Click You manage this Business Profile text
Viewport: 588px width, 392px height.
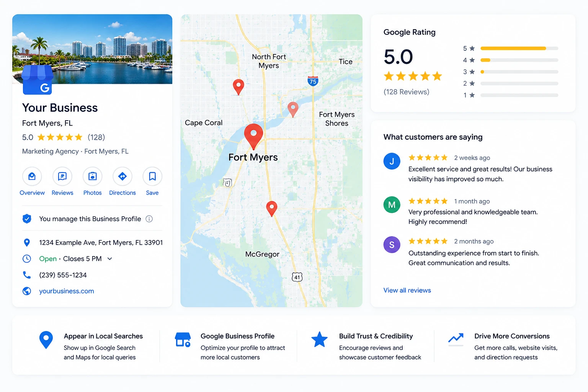(90, 219)
